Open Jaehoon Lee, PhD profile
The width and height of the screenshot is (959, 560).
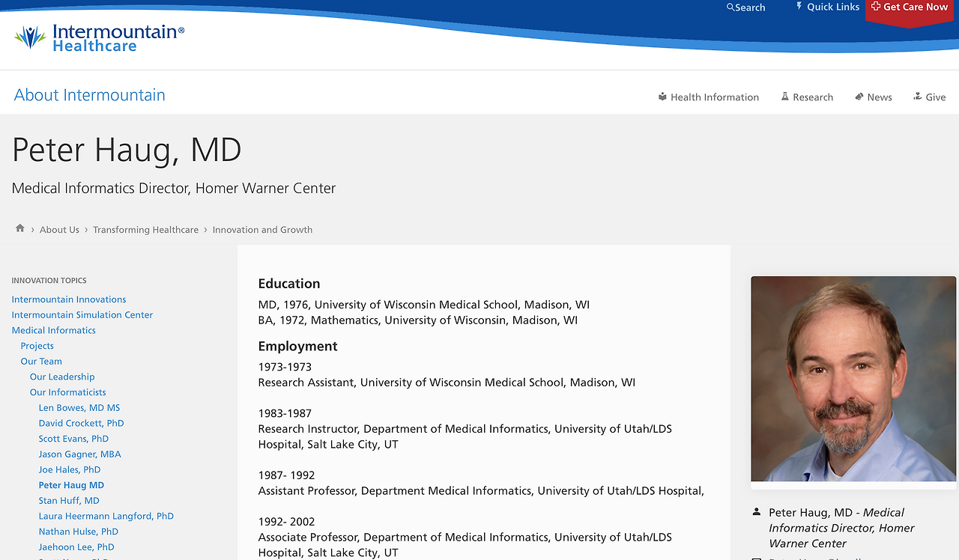(76, 547)
